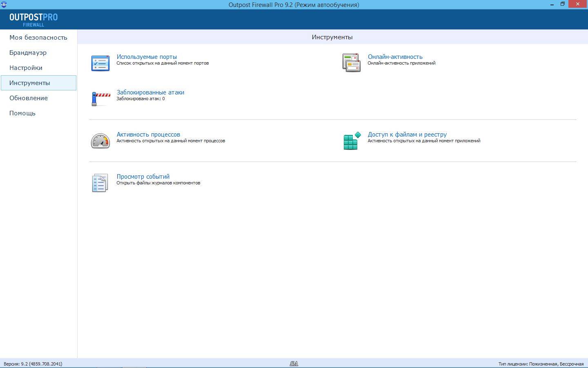Click the Online Activity windows icon

pyautogui.click(x=352, y=63)
